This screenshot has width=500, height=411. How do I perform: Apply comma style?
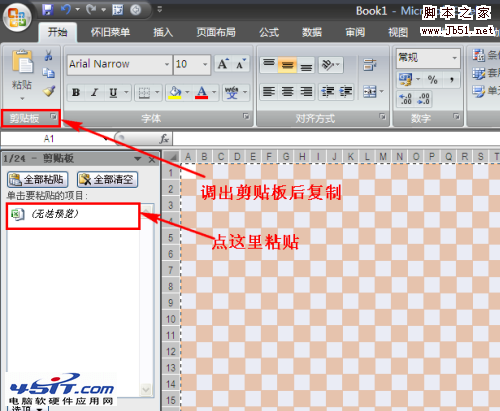click(451, 80)
